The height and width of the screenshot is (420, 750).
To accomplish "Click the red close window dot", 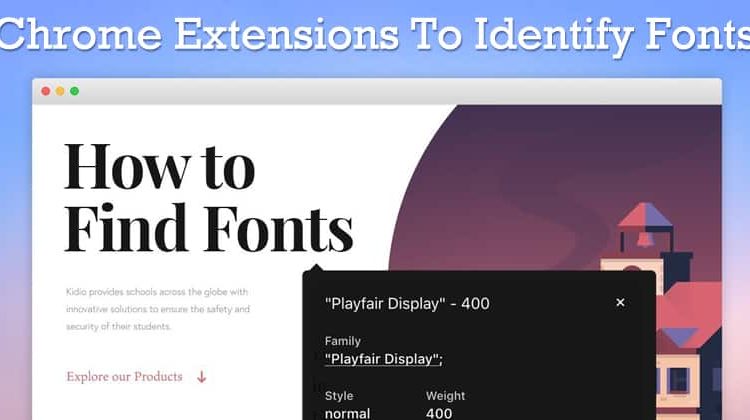I will click(x=46, y=91).
